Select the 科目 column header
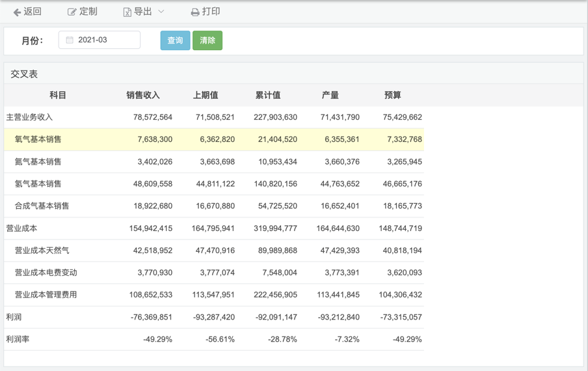 coord(58,95)
